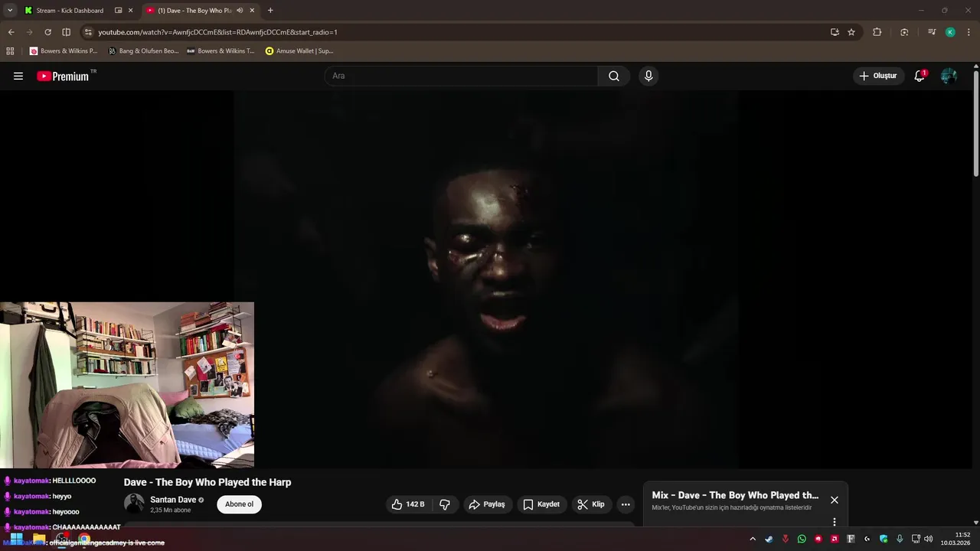Click Santan Dave channel avatar

click(x=134, y=504)
